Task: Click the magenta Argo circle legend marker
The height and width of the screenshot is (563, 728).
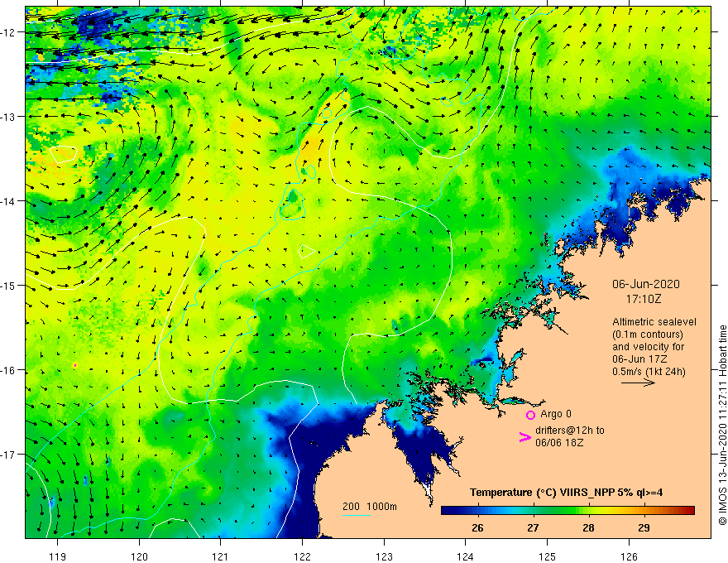Action: pos(530,415)
